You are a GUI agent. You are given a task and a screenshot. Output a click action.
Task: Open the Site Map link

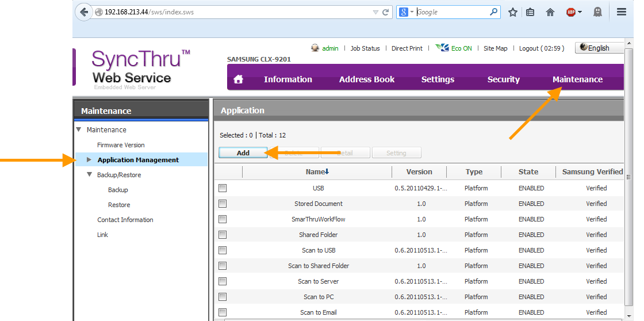pyautogui.click(x=495, y=48)
